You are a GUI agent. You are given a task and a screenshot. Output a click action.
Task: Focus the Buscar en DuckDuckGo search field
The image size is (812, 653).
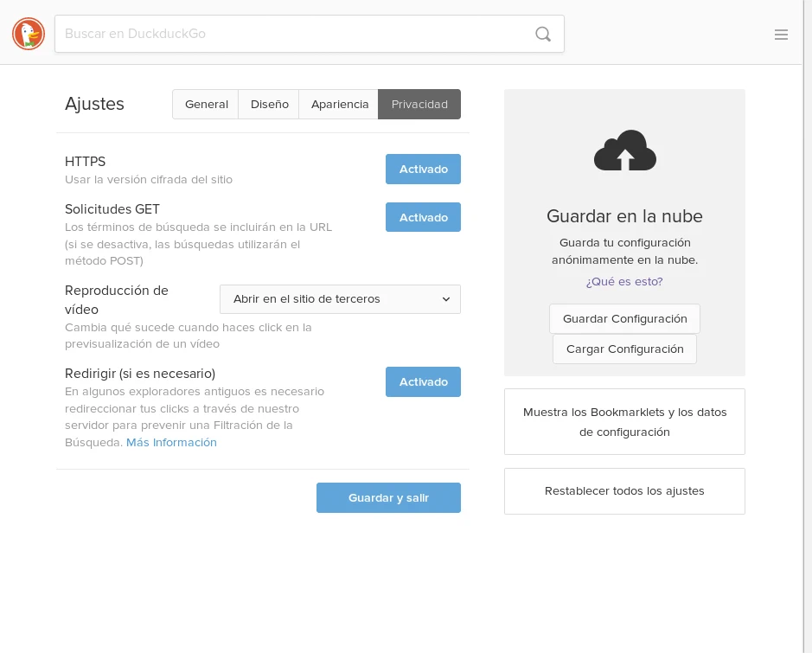tap(294, 34)
